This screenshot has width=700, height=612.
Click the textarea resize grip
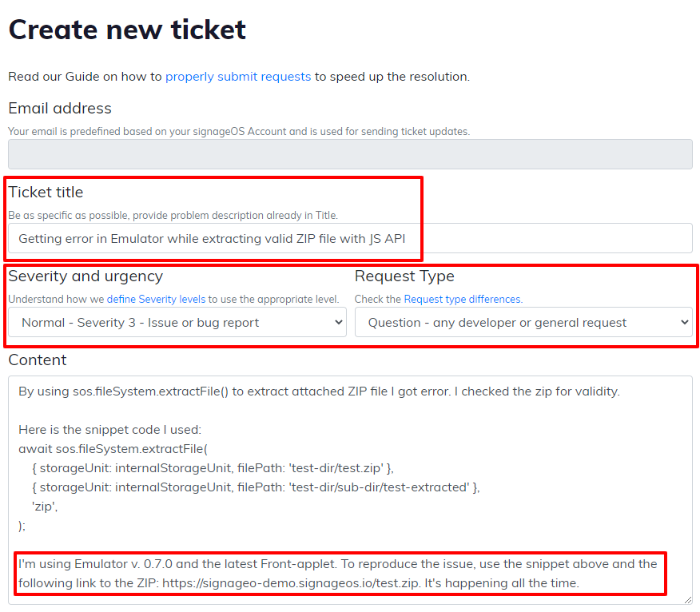pyautogui.click(x=687, y=599)
